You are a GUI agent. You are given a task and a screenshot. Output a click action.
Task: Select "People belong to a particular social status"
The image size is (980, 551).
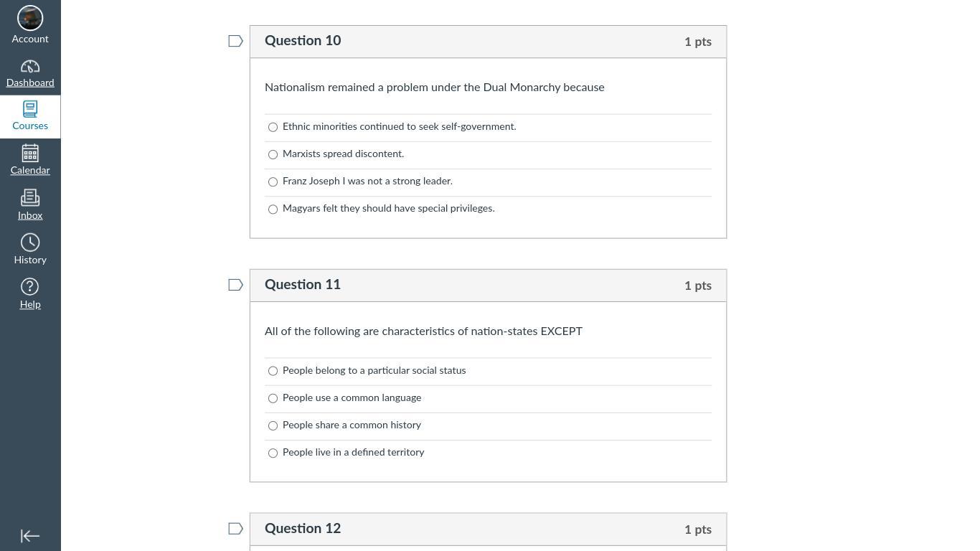[273, 372]
